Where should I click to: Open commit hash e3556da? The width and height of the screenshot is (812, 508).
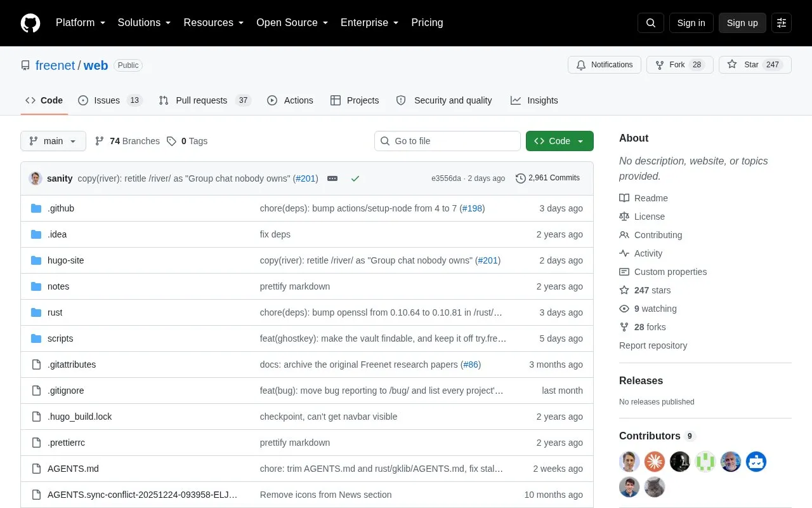(x=446, y=178)
